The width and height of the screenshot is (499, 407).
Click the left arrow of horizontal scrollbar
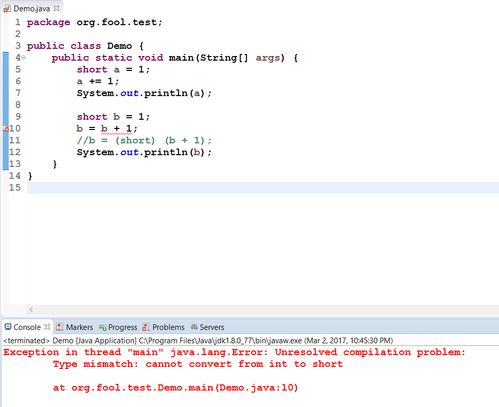(31, 309)
